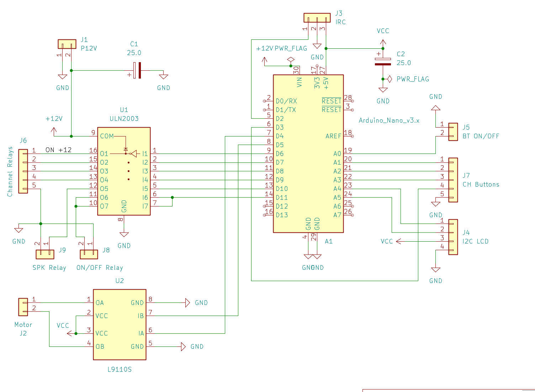Screen dimensions: 535x392
Task: Click the 'CH Buttons' label
Action: pyautogui.click(x=481, y=184)
